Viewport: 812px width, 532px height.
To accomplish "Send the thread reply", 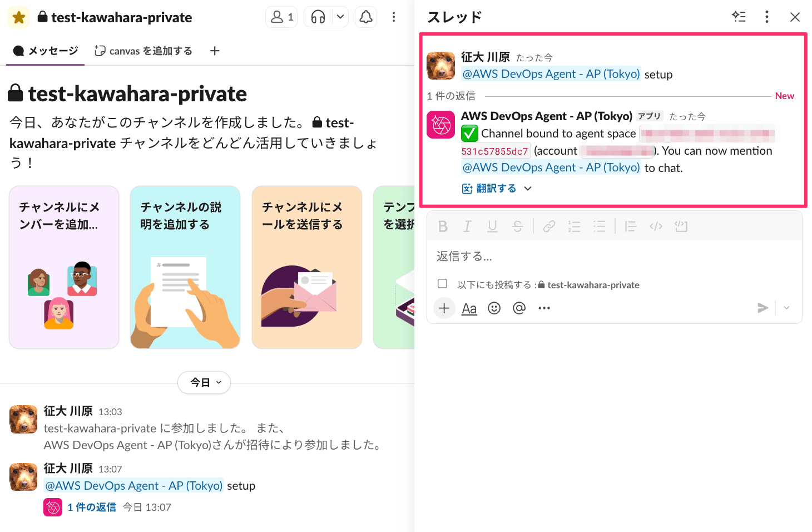I will [x=763, y=308].
